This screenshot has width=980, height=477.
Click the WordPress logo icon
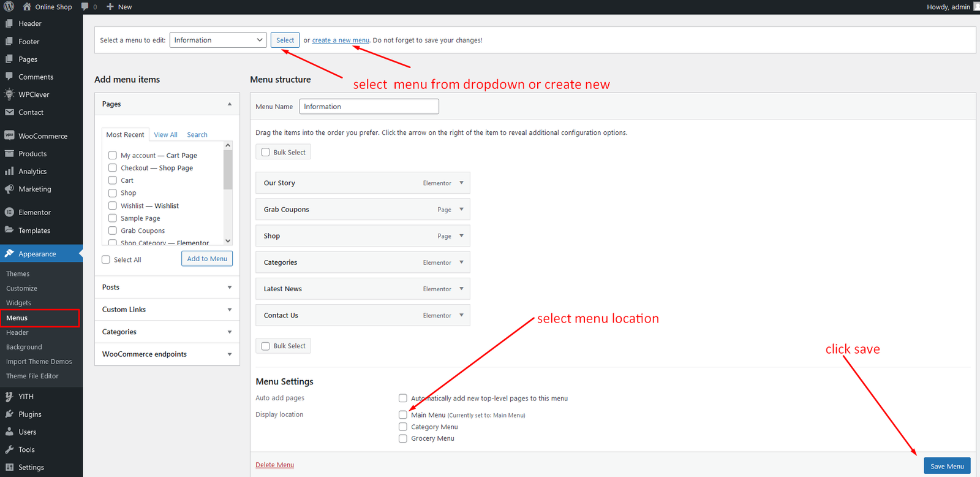(x=9, y=7)
